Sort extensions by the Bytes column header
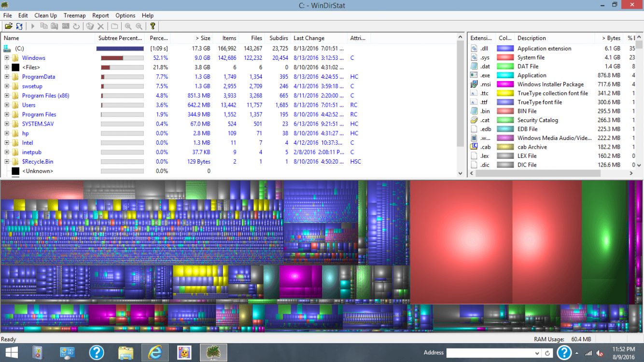 (609, 38)
